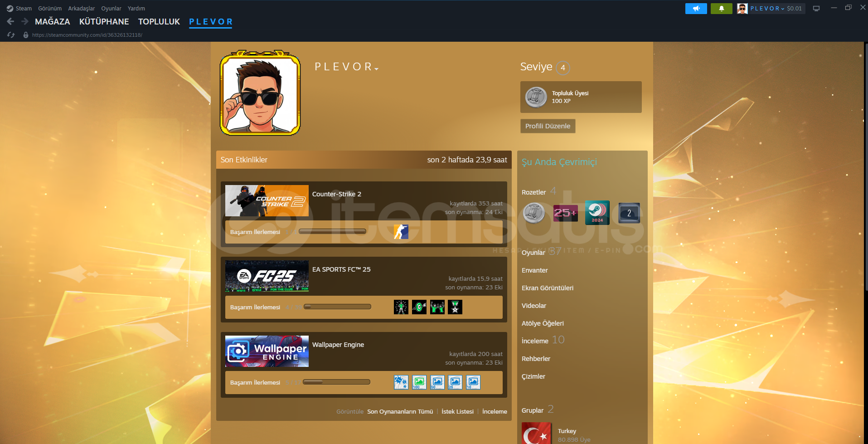Open the grey badge showing number 2
Viewport: 868px width, 444px height.
629,213
